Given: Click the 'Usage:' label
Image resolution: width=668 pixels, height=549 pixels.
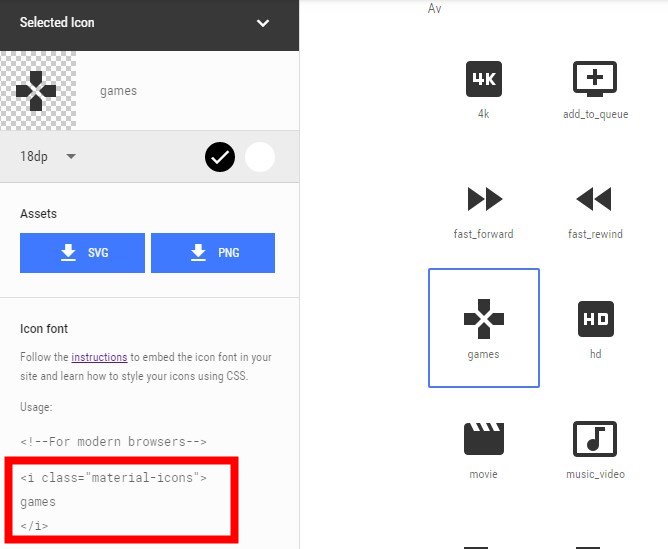Looking at the screenshot, I should (36, 407).
